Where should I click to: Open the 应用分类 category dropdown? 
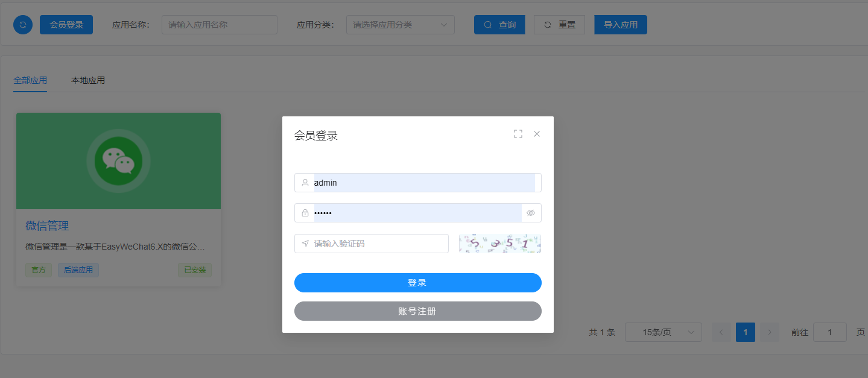pos(400,25)
